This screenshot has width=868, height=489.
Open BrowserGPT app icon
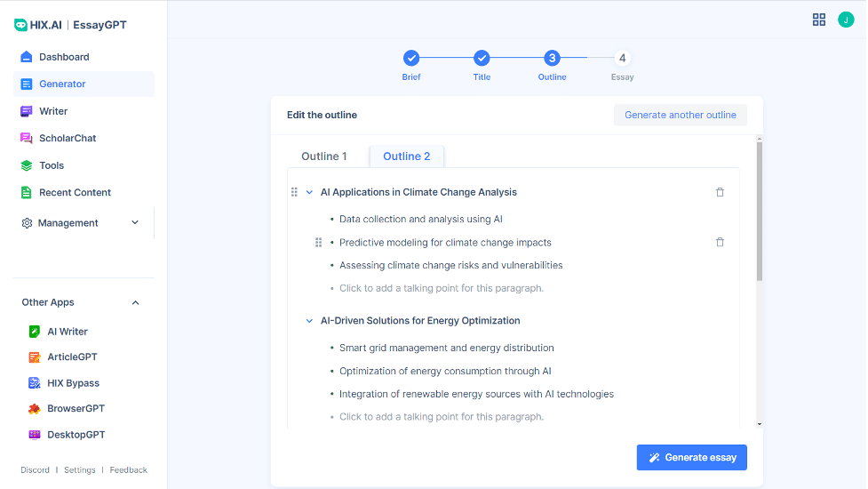point(35,409)
